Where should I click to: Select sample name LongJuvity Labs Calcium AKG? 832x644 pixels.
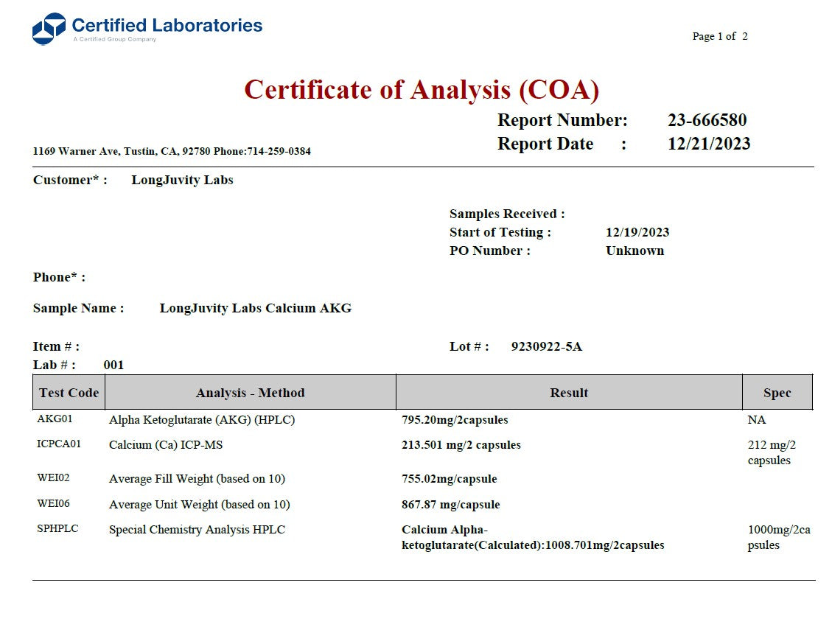click(x=255, y=308)
